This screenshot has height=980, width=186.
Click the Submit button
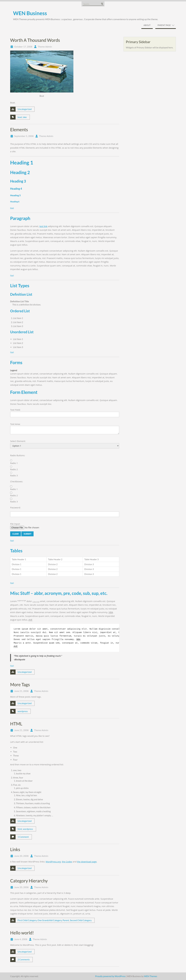27,534
